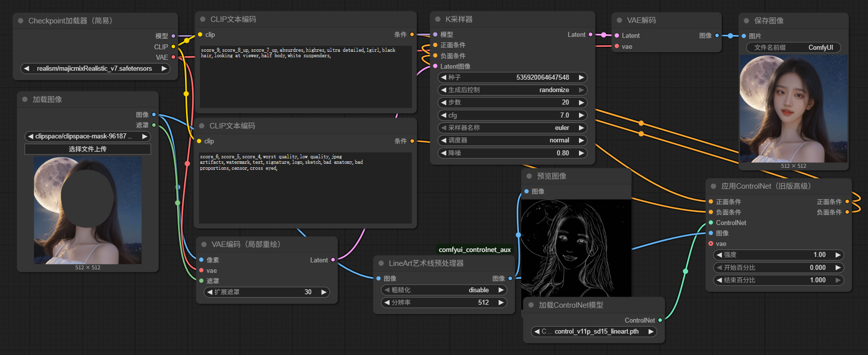868x355 pixels.
Task: Click the 图像 input socket on LineArt艺术线预处理器
Action: coord(379,279)
